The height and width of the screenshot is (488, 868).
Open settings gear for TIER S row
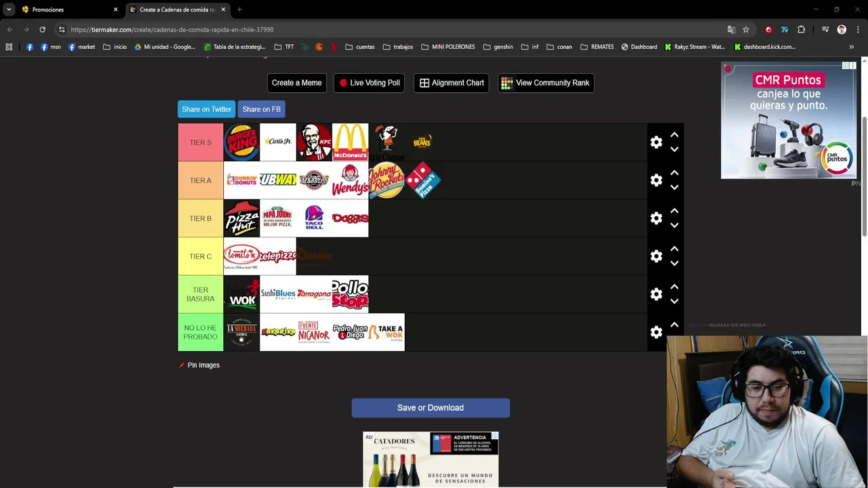pyautogui.click(x=656, y=142)
